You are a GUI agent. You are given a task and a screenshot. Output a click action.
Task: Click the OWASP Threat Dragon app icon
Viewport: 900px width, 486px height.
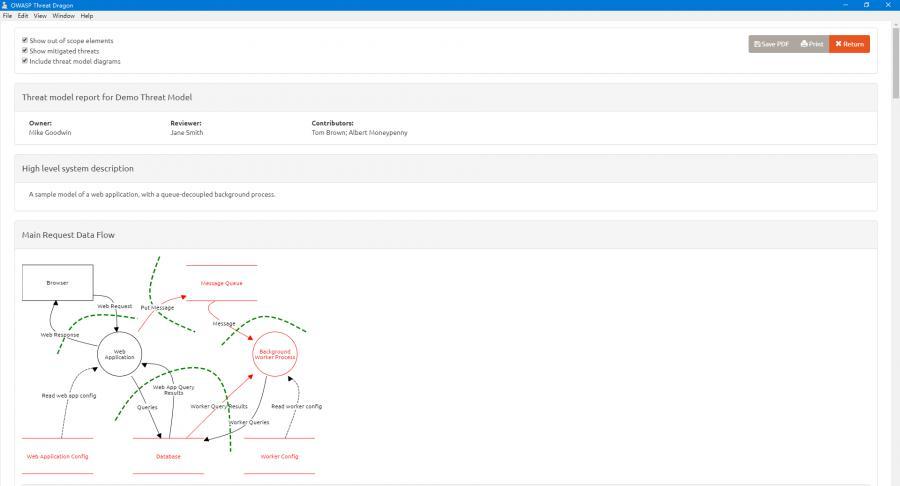click(5, 5)
